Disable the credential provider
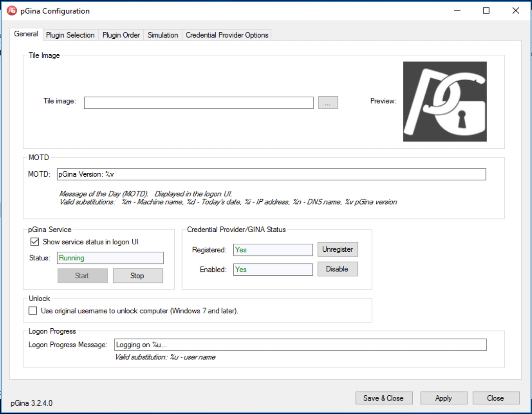Image resolution: width=532 pixels, height=414 pixels. [337, 269]
